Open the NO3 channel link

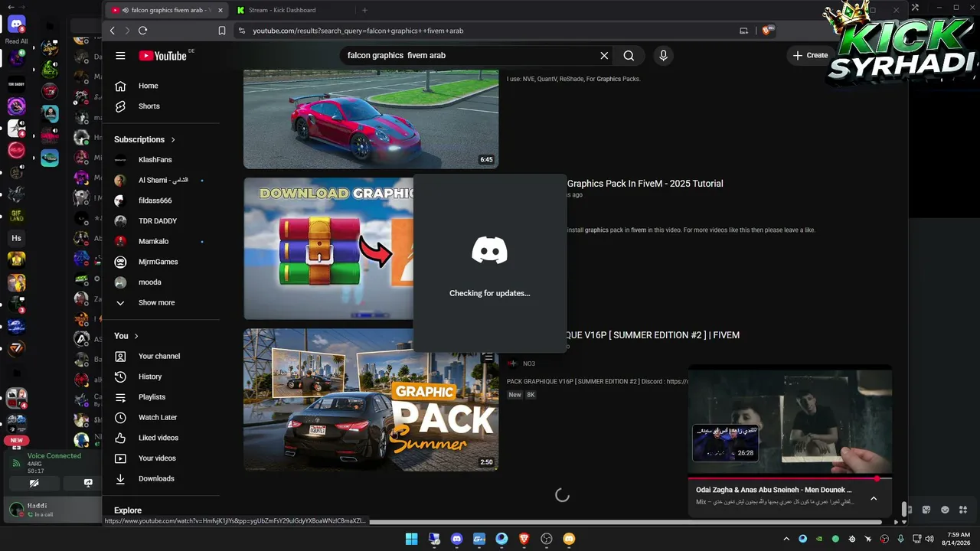click(x=529, y=364)
